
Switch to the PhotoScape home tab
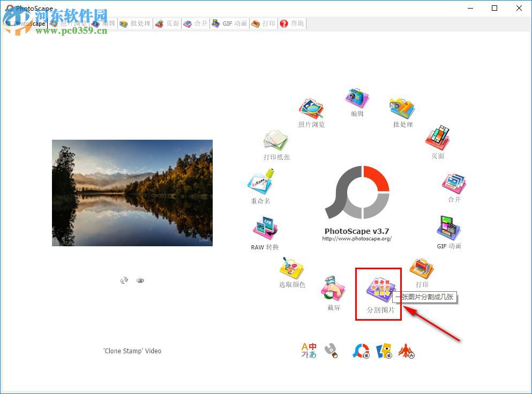[x=25, y=24]
